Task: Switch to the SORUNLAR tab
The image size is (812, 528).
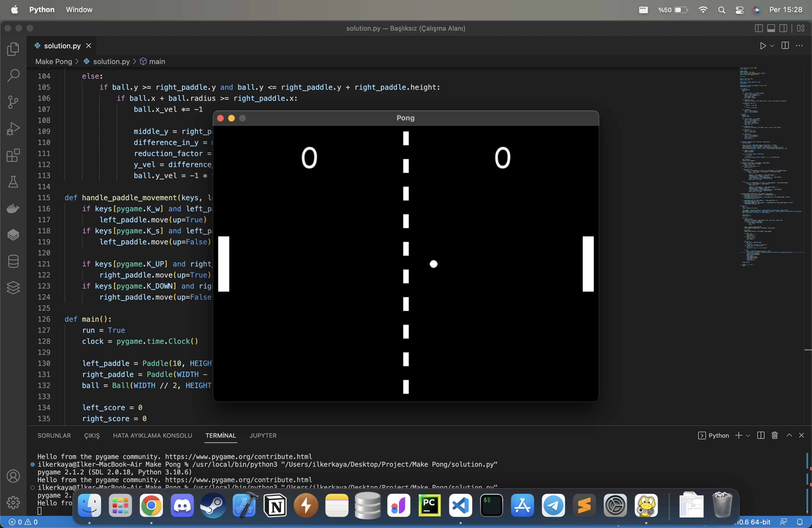Action: click(x=54, y=435)
